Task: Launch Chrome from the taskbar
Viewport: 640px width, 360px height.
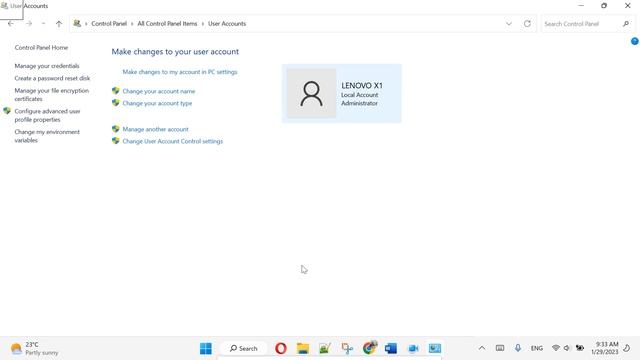Action: pos(369,348)
